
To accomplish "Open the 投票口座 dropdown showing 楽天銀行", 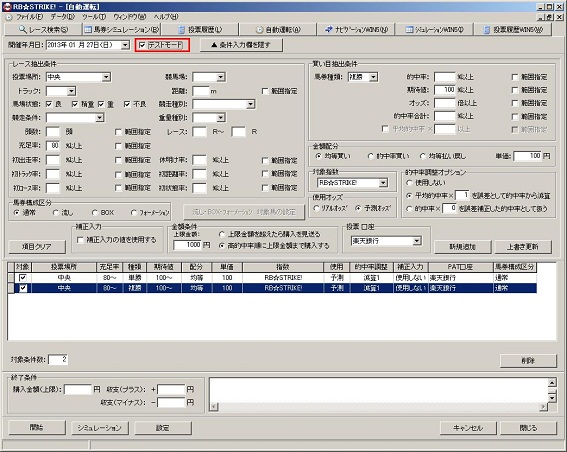I will click(417, 241).
